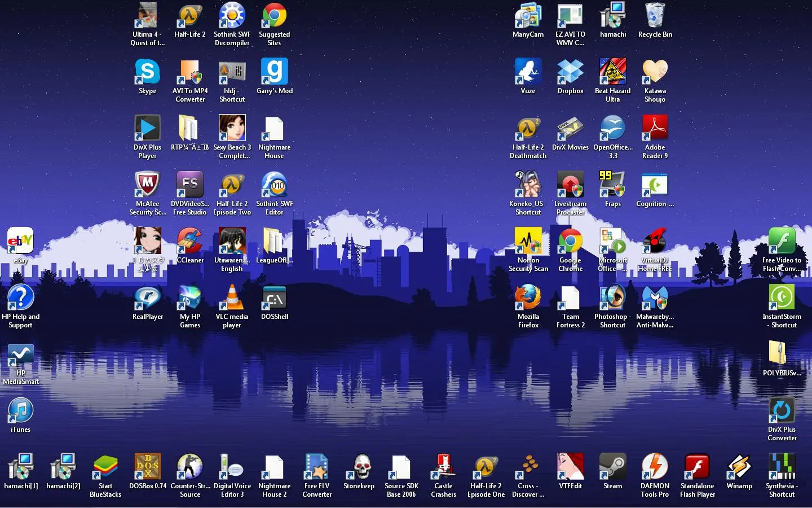The image size is (812, 508).
Task: Open the Recycle Bin
Action: [x=655, y=15]
